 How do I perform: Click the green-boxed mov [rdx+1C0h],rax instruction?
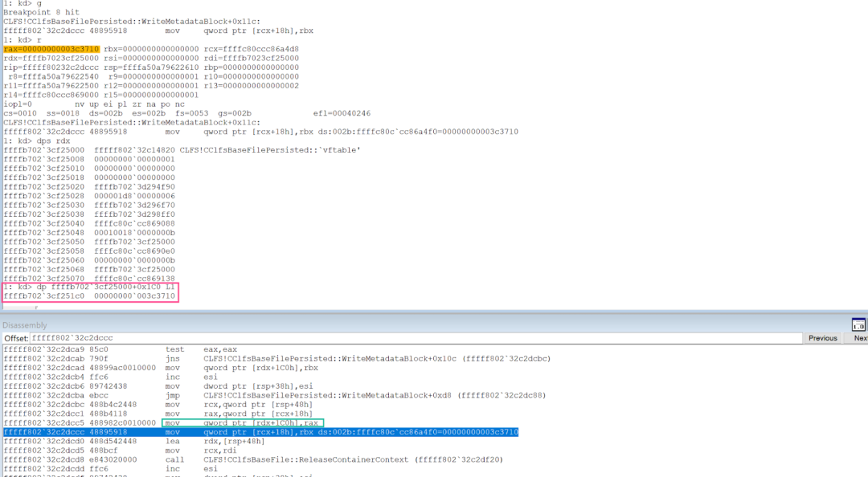click(x=242, y=422)
